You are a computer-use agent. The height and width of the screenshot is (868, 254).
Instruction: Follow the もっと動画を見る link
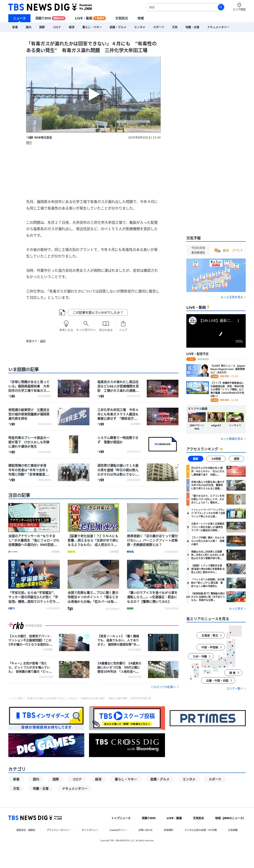click(x=233, y=439)
